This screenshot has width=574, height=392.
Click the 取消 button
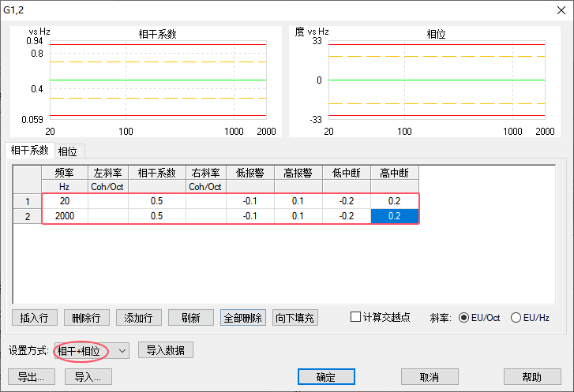point(430,377)
